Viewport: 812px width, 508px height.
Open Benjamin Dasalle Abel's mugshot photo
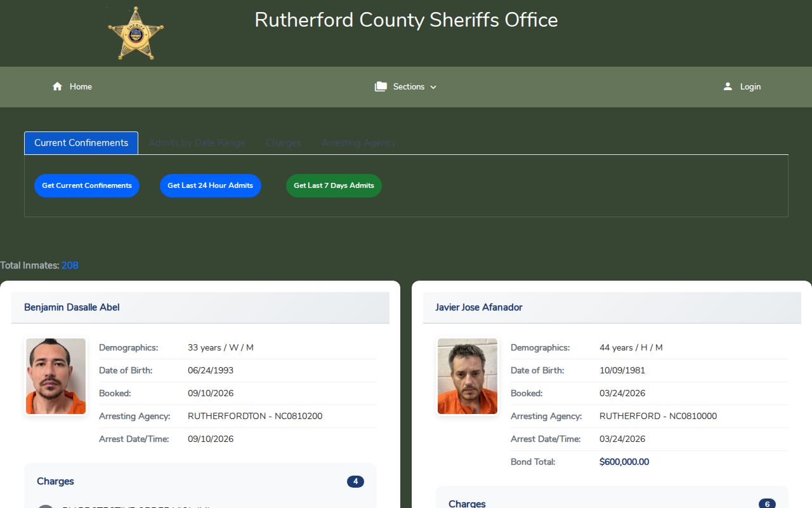point(56,377)
